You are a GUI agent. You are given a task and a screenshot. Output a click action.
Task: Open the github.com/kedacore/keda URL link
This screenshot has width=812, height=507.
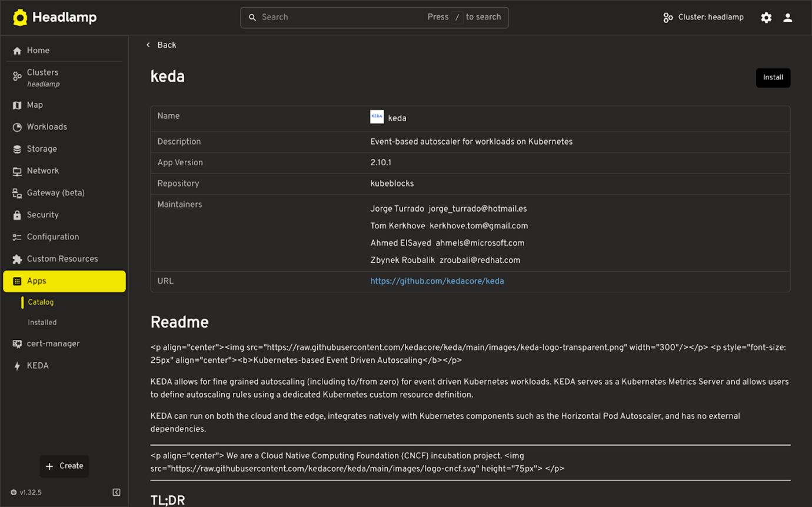click(x=437, y=281)
